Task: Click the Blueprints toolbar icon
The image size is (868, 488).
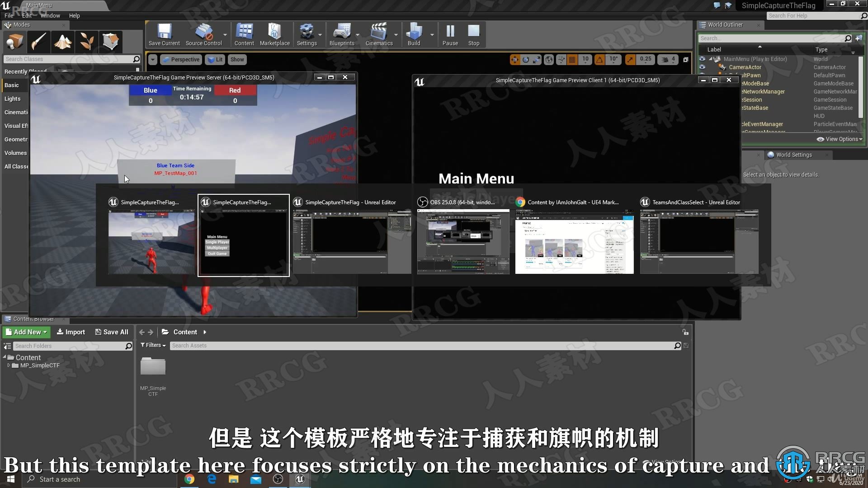Action: (x=342, y=35)
